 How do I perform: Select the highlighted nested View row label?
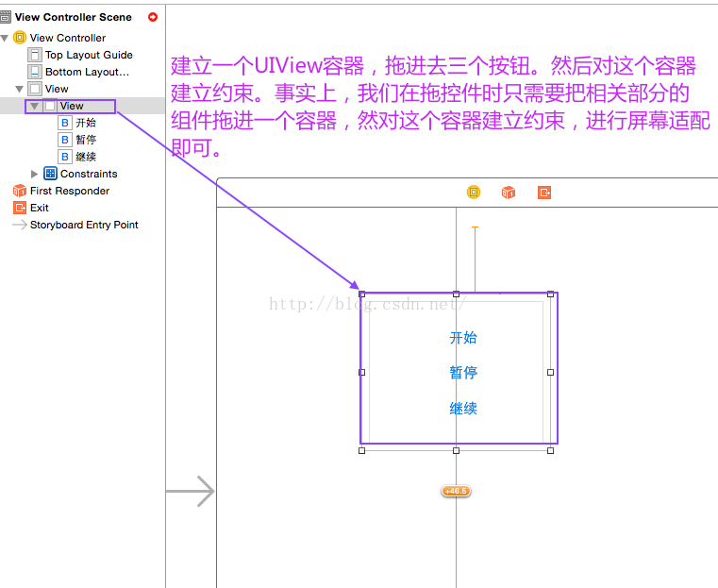[x=72, y=106]
